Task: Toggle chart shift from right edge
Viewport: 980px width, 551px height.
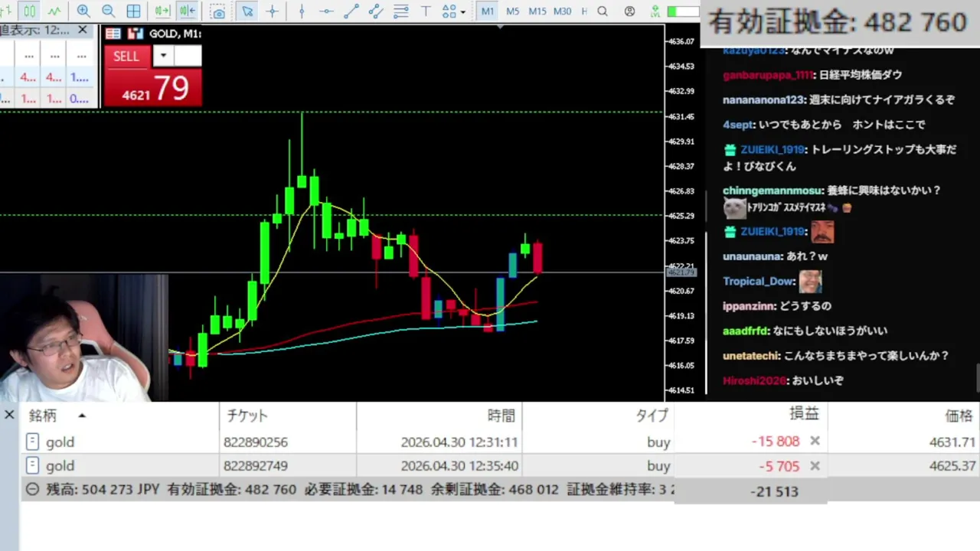Action: 188,11
